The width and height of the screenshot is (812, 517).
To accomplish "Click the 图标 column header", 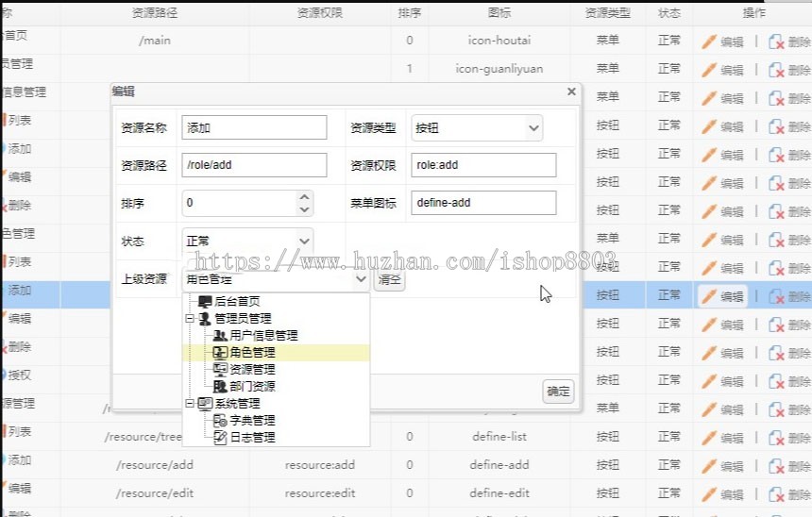I will click(499, 13).
